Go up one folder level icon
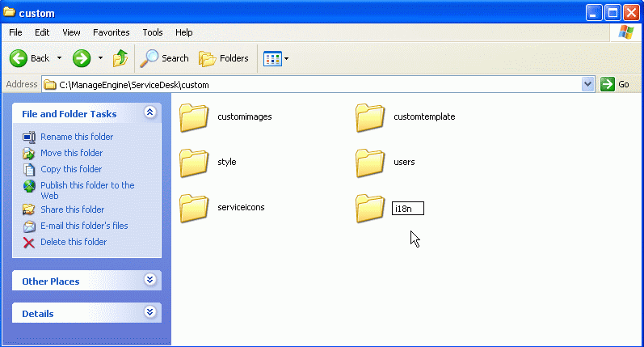 (120, 58)
